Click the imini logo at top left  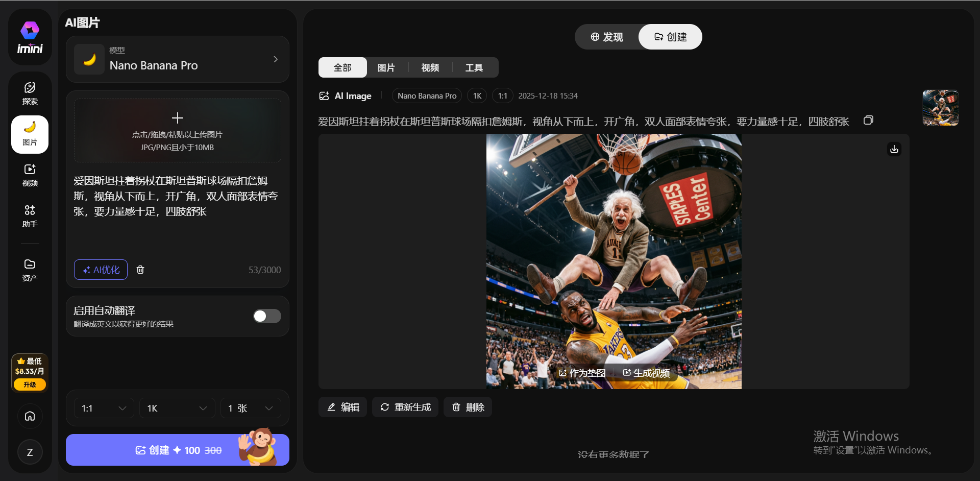(30, 36)
